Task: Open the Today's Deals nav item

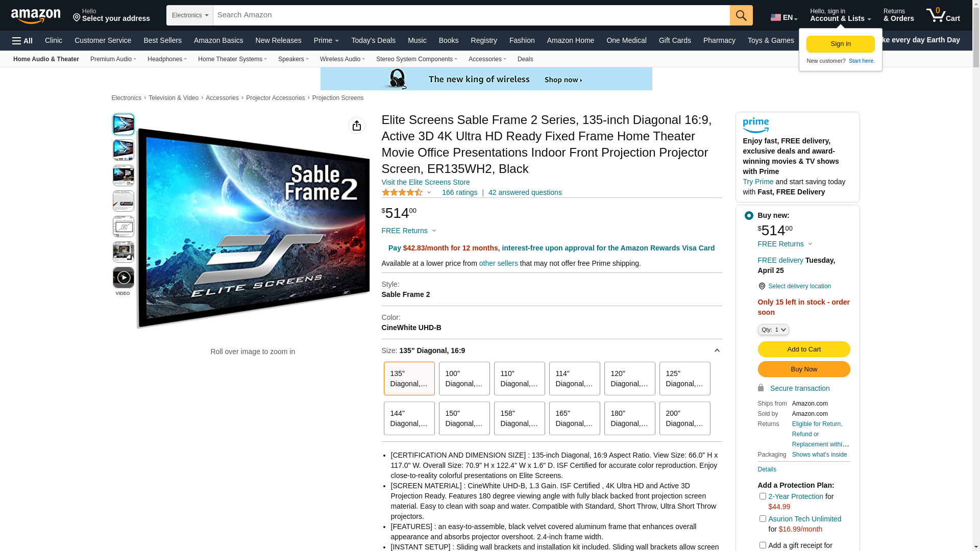Action: pos(373,40)
